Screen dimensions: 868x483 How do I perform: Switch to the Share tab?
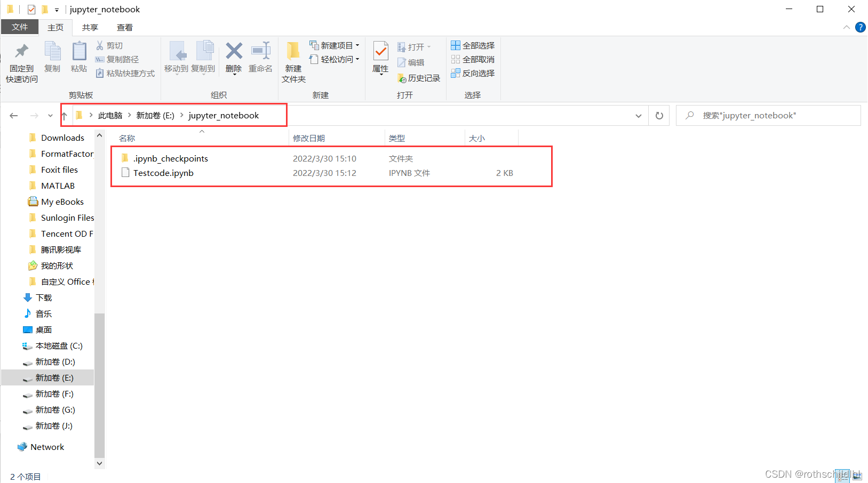90,27
